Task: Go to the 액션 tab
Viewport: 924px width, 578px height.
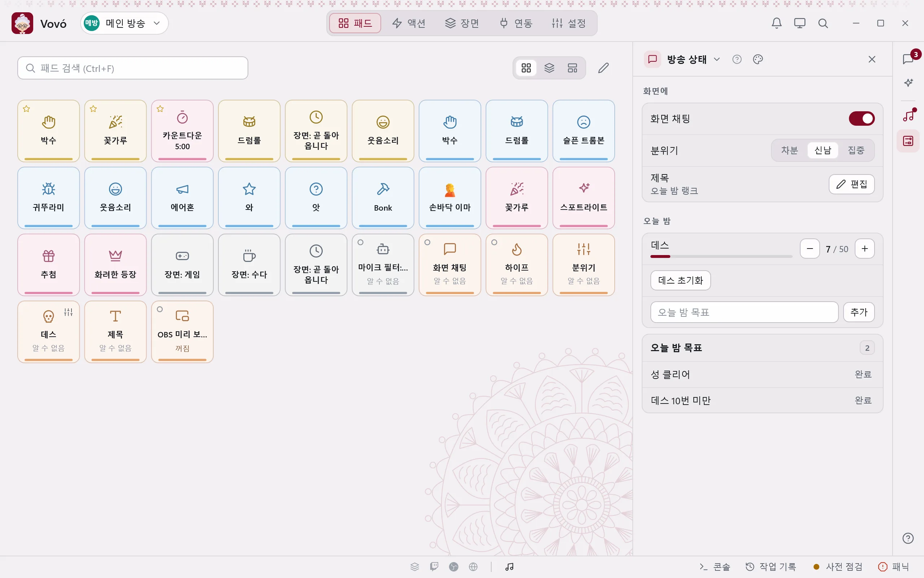Action: click(x=409, y=23)
